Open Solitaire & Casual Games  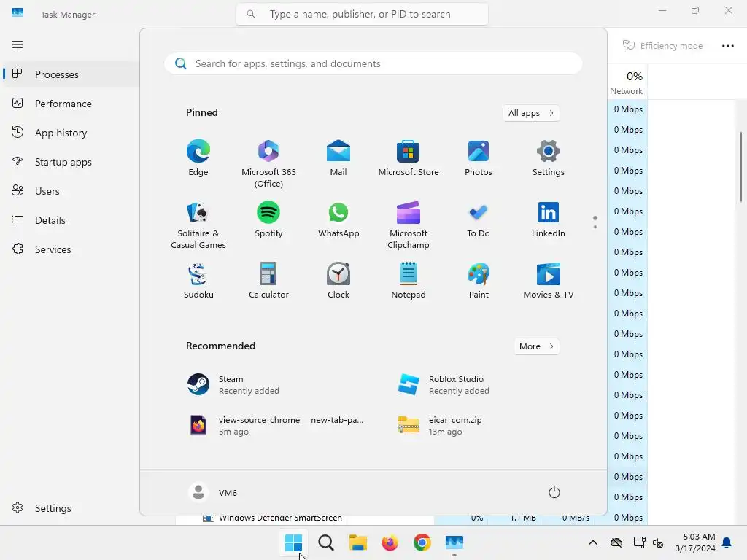(x=198, y=226)
